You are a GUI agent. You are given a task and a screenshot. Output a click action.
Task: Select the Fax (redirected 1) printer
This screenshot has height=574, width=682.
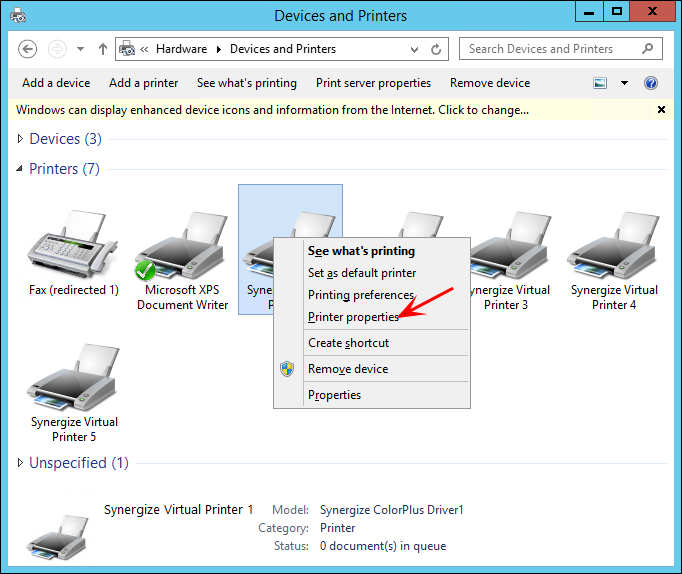coord(74,253)
